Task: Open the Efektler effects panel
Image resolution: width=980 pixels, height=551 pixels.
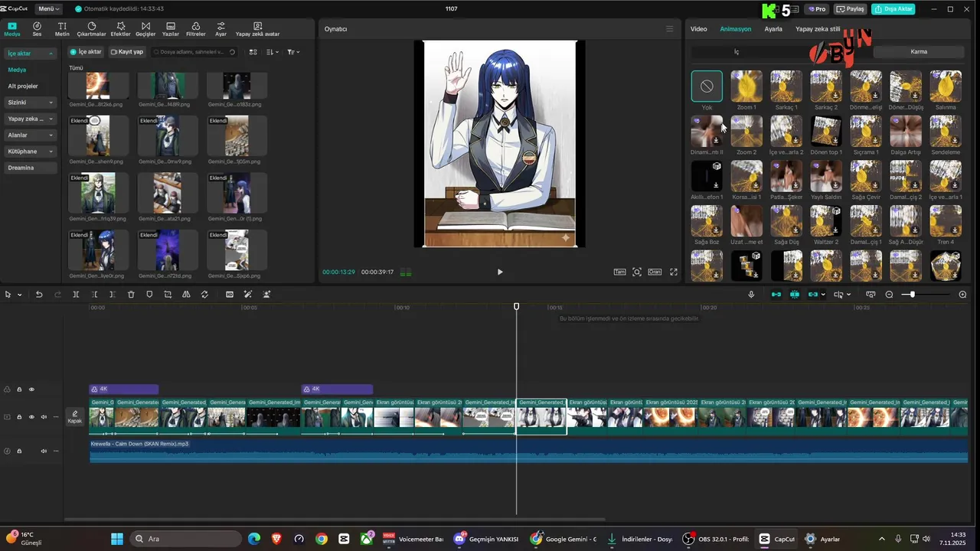Action: tap(120, 29)
